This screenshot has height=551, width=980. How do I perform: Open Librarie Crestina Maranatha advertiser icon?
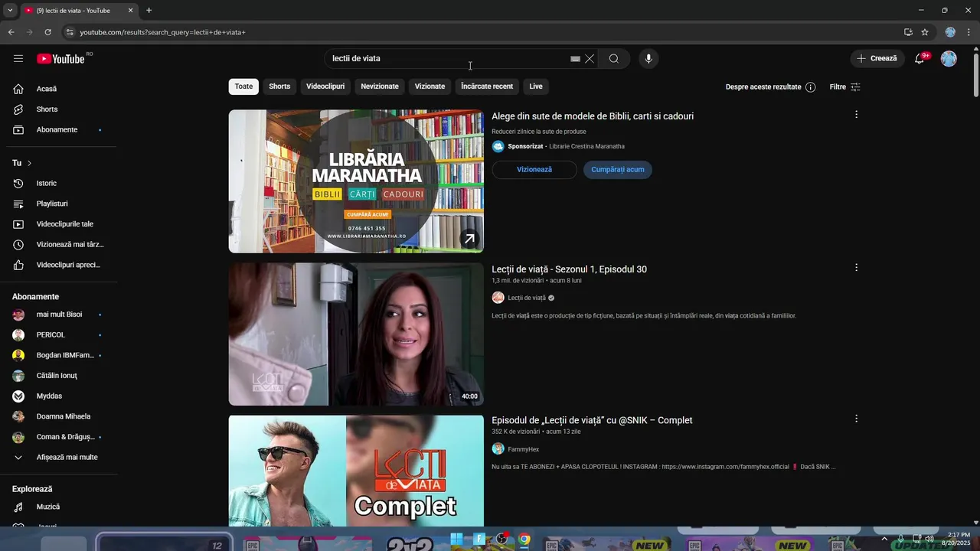(498, 146)
